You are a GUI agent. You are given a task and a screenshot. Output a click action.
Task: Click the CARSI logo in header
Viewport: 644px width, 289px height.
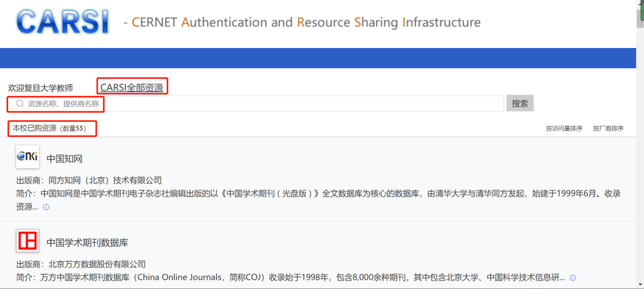point(62,22)
